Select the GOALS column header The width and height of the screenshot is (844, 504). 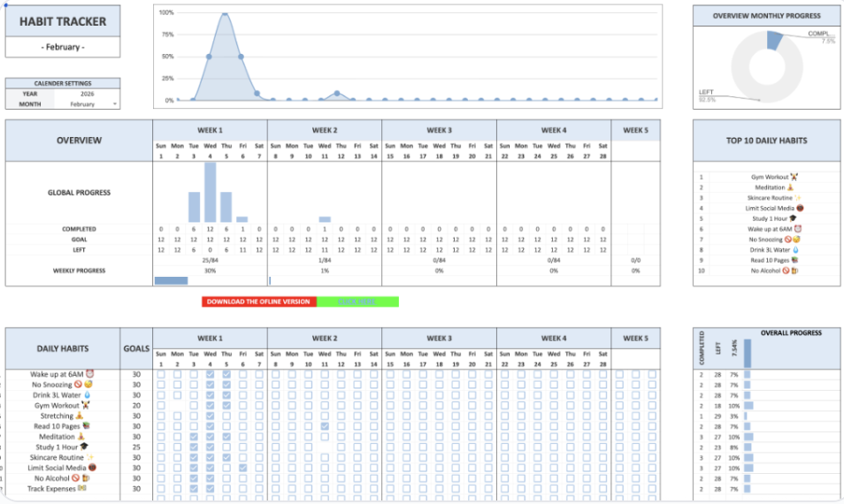[136, 348]
